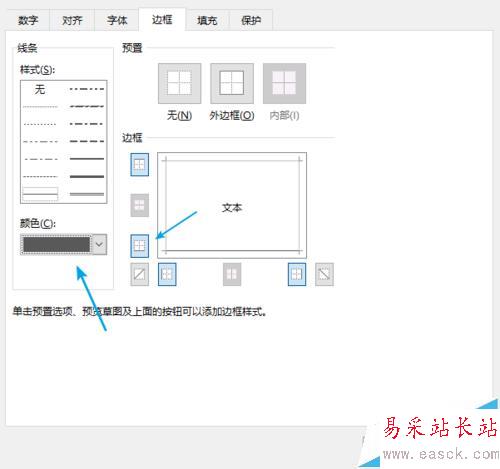The width and height of the screenshot is (500, 469).
Task: Click the 文本 border preview area
Action: pos(232,205)
